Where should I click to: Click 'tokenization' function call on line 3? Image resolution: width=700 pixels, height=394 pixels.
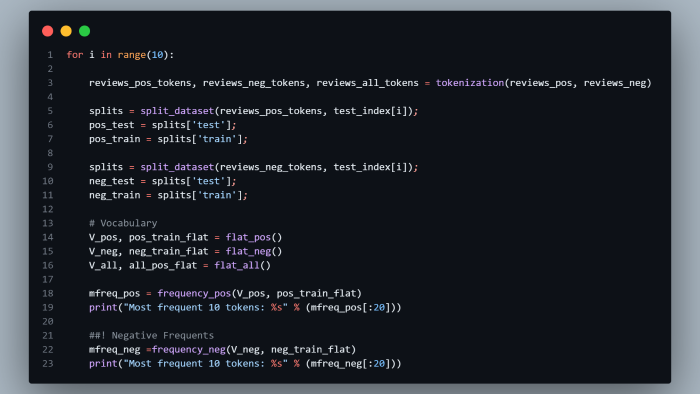tap(470, 83)
